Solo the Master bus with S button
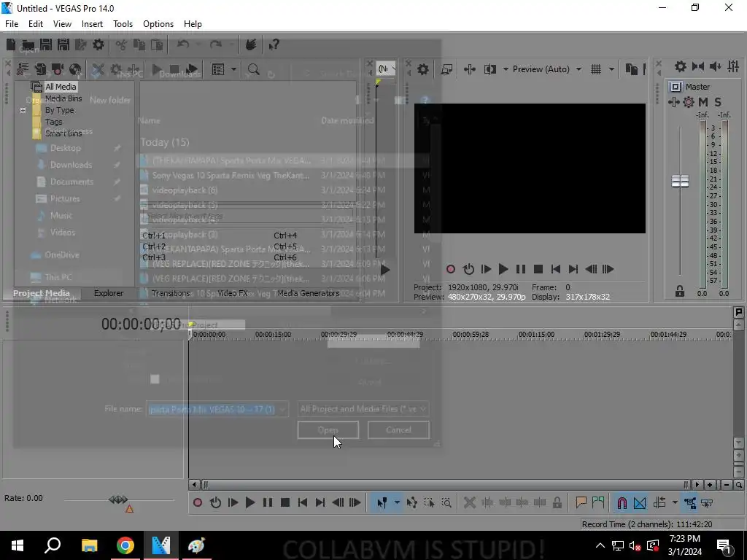Viewport: 747px width, 560px height. click(x=718, y=102)
